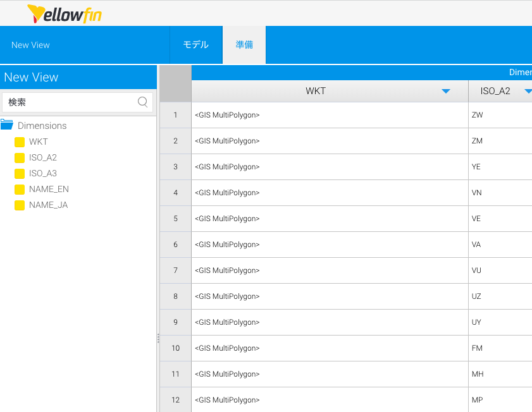
Task: Select row number 11
Action: coord(175,374)
